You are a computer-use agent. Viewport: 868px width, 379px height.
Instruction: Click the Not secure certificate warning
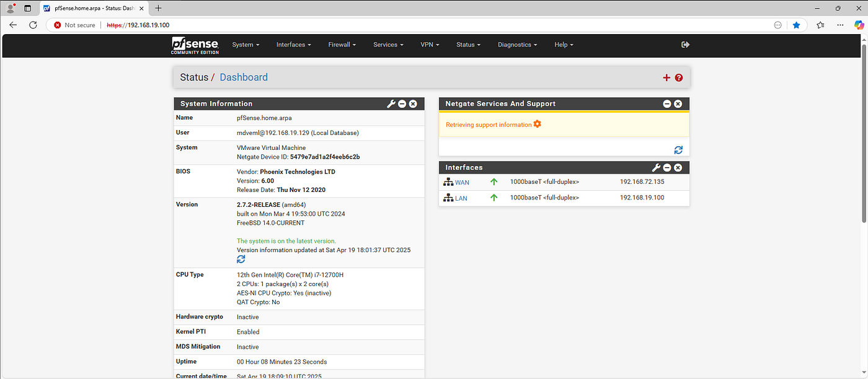[x=74, y=25]
